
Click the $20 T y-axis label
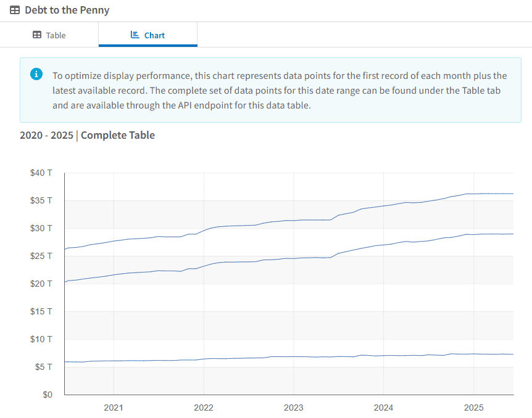click(x=41, y=284)
